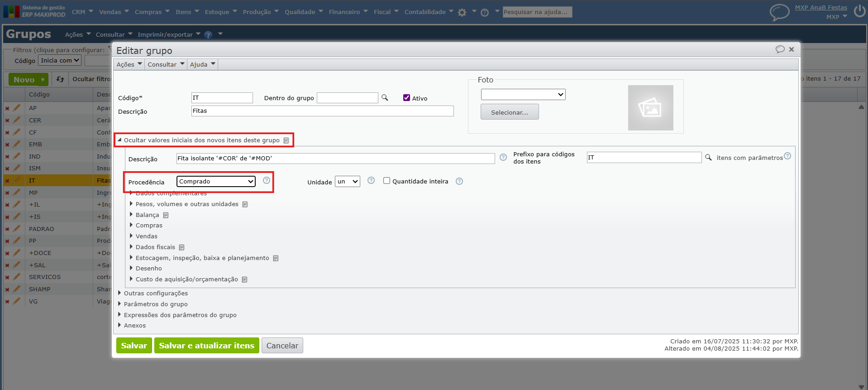Viewport: 868px width, 390px height.
Task: Click the Dentro do grupo input field
Action: click(348, 98)
